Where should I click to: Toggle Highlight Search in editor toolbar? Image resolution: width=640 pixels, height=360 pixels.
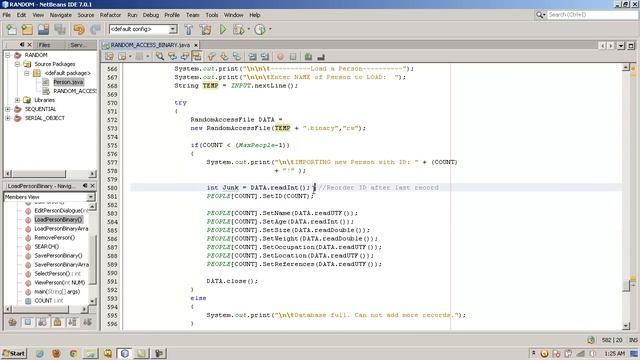[197, 57]
